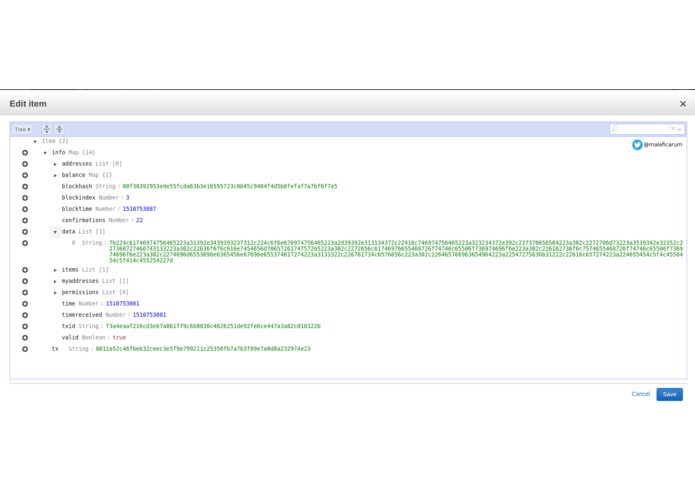Viewport: 695px width, 494px height.
Task: Select the confirmations value 22
Action: pos(139,220)
